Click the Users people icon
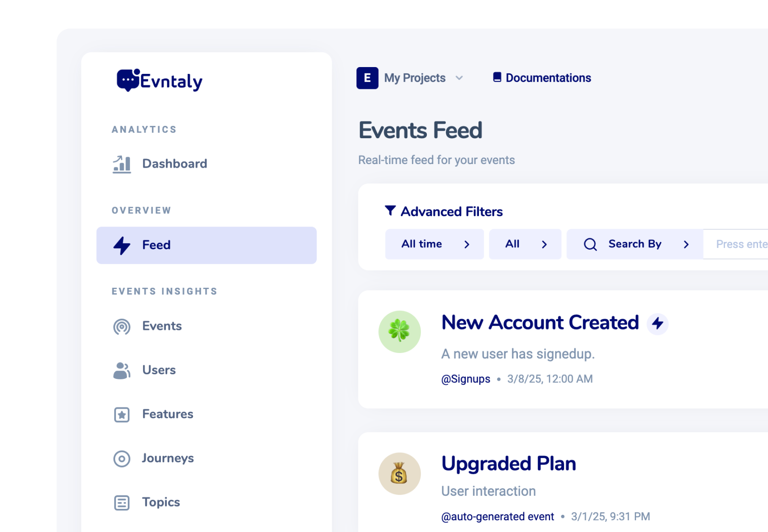This screenshot has width=768, height=532. tap(122, 370)
